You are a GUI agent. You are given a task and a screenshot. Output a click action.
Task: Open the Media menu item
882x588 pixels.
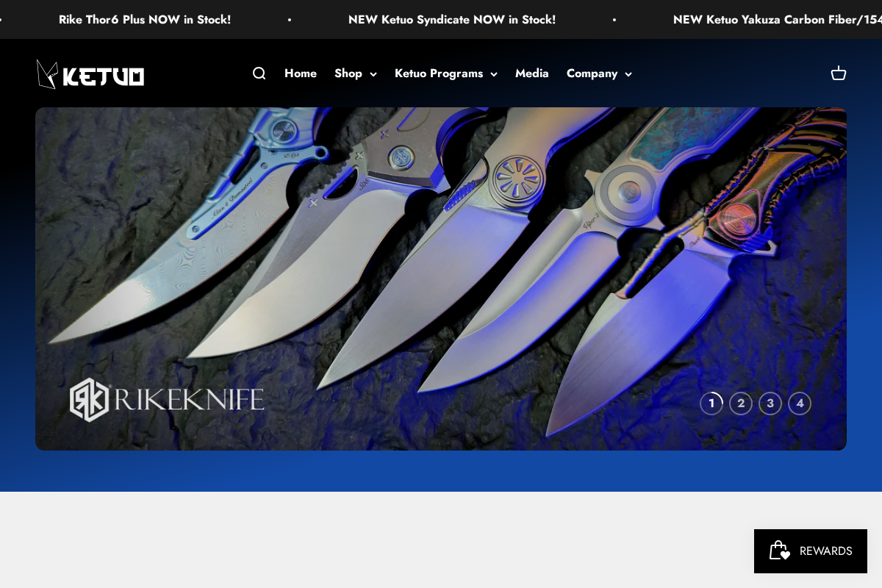[x=531, y=73]
